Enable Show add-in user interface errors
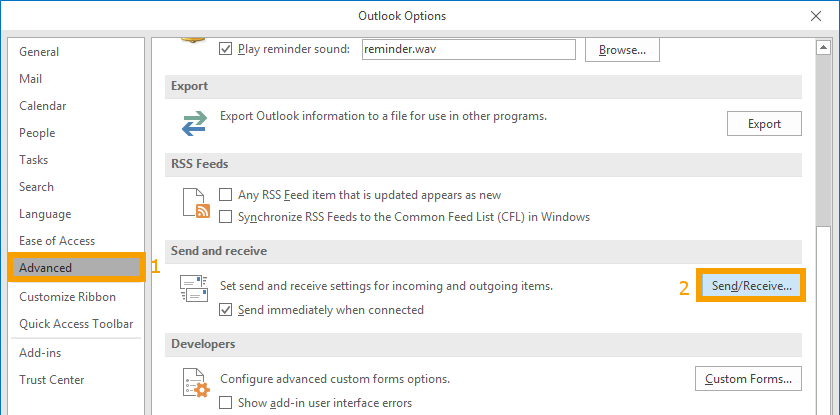 coord(226,402)
